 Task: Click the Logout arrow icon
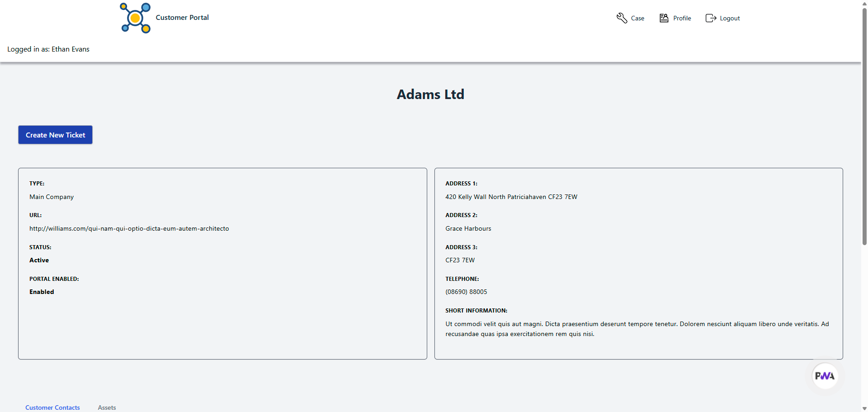click(x=711, y=18)
